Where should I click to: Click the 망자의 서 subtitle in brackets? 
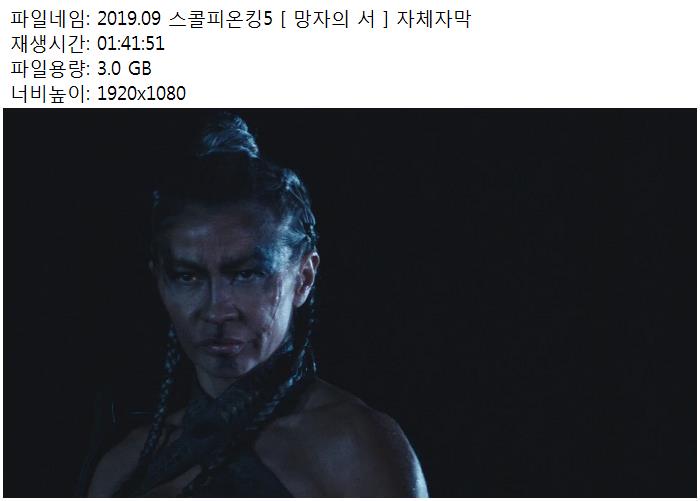point(334,19)
